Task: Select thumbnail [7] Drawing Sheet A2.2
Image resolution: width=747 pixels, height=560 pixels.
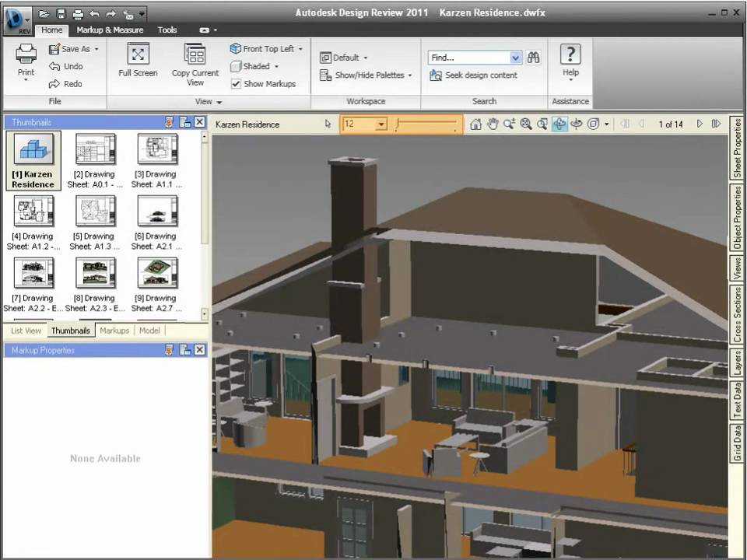Action: pyautogui.click(x=33, y=285)
